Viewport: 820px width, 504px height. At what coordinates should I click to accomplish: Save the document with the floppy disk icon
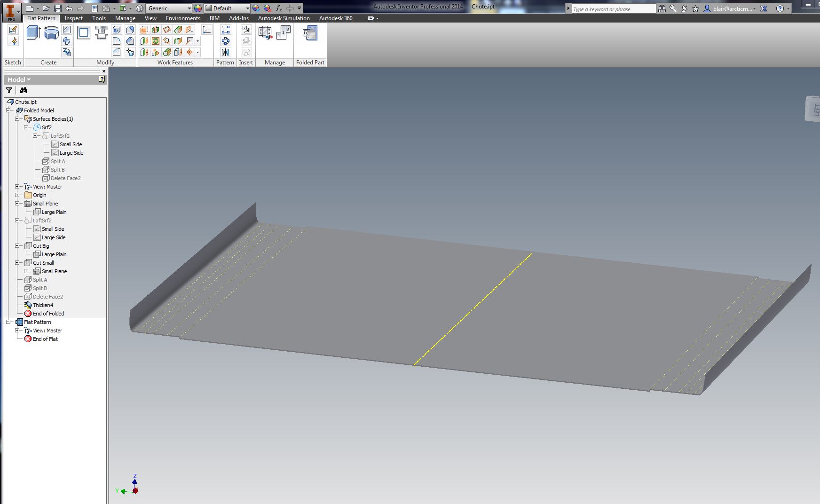point(57,8)
